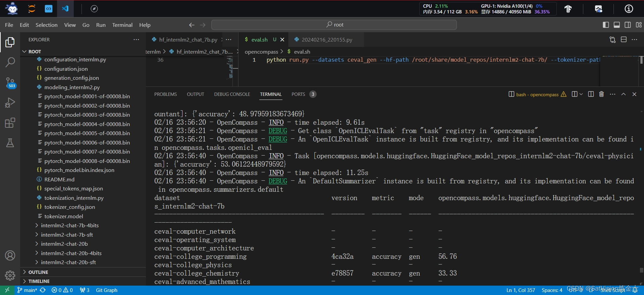Image resolution: width=644 pixels, height=295 pixels.
Task: Open the Selection menu
Action: [46, 25]
